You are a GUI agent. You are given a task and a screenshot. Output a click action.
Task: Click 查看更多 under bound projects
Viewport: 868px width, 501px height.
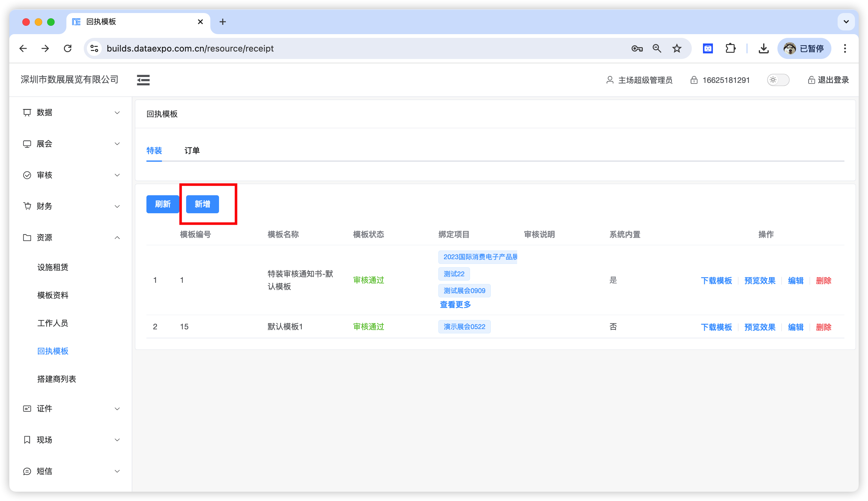pyautogui.click(x=455, y=305)
